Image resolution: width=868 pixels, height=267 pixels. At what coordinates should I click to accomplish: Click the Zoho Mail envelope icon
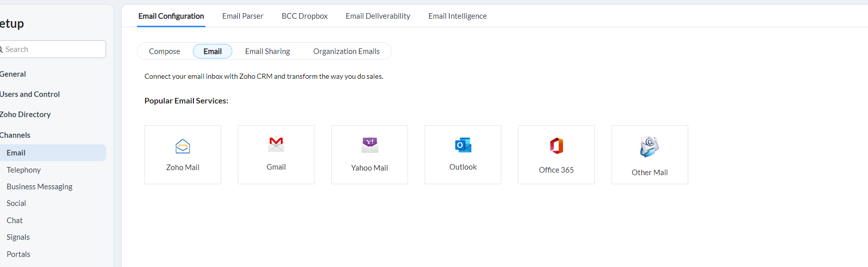click(183, 146)
